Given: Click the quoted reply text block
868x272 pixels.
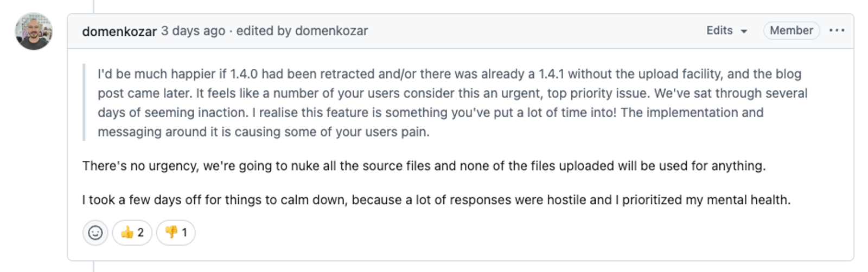Looking at the screenshot, I should (x=452, y=103).
